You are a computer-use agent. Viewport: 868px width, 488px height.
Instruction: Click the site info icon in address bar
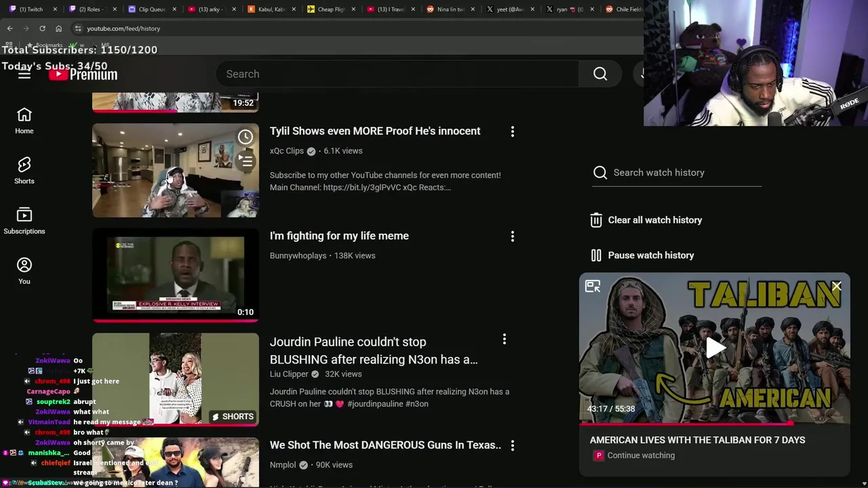tap(78, 28)
